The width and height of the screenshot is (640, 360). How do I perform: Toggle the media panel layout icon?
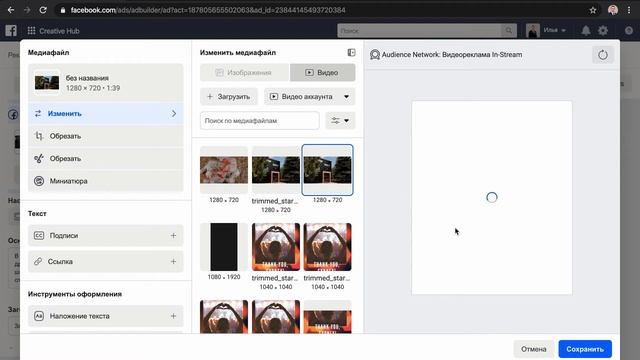351,52
